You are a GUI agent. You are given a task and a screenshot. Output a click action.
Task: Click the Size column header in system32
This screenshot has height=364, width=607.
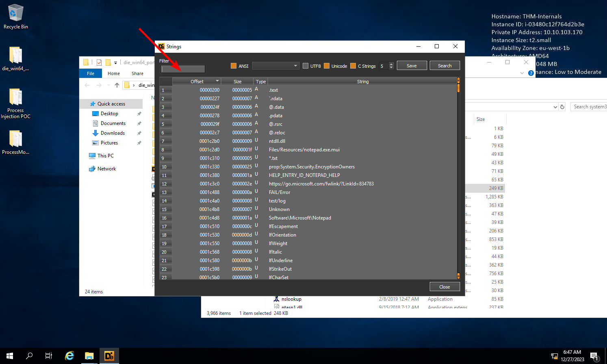(x=490, y=119)
